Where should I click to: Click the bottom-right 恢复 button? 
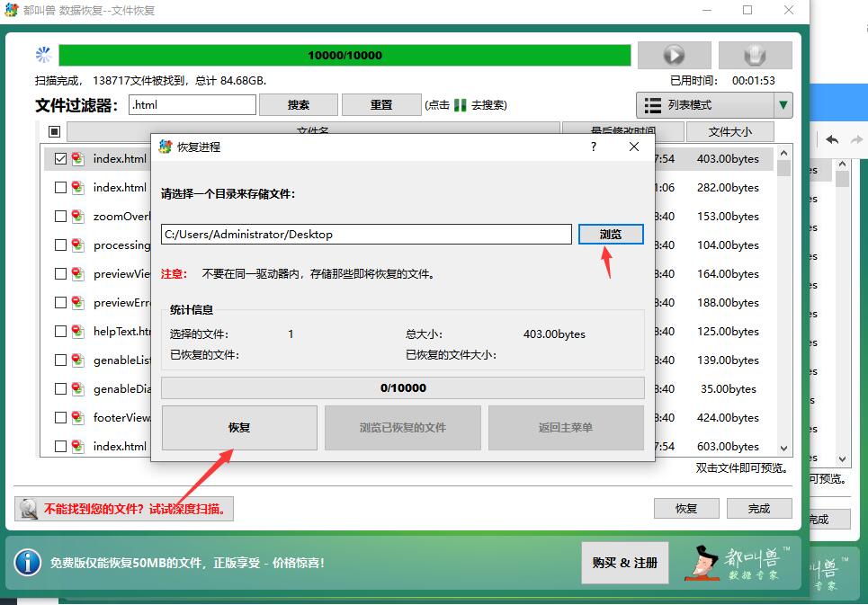tap(686, 508)
